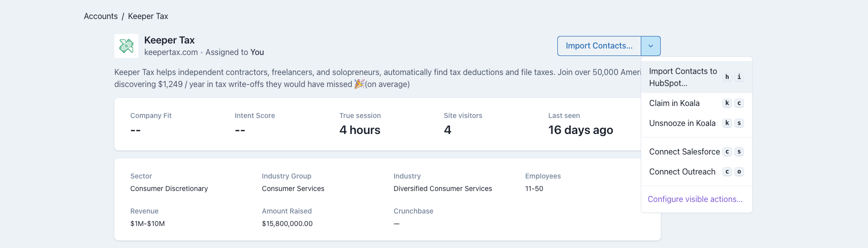Image resolution: width=868 pixels, height=248 pixels.
Task: Click the 'k' key badge beside Claim
Action: pos(727,103)
